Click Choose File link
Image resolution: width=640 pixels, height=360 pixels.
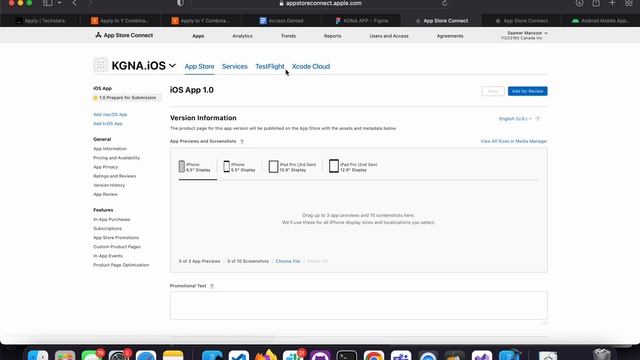click(288, 261)
